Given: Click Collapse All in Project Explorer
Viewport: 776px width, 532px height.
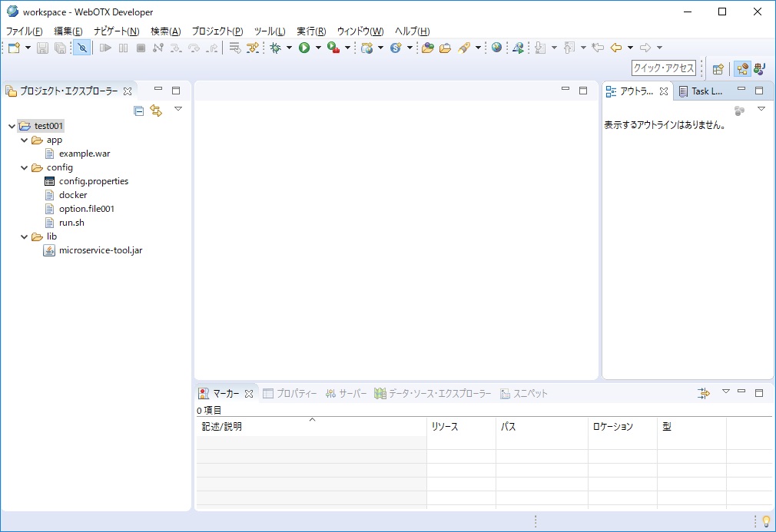Looking at the screenshot, I should [x=139, y=111].
